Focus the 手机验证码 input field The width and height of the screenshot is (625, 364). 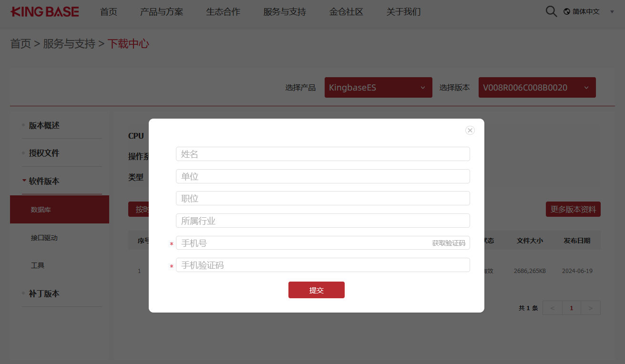click(x=323, y=265)
